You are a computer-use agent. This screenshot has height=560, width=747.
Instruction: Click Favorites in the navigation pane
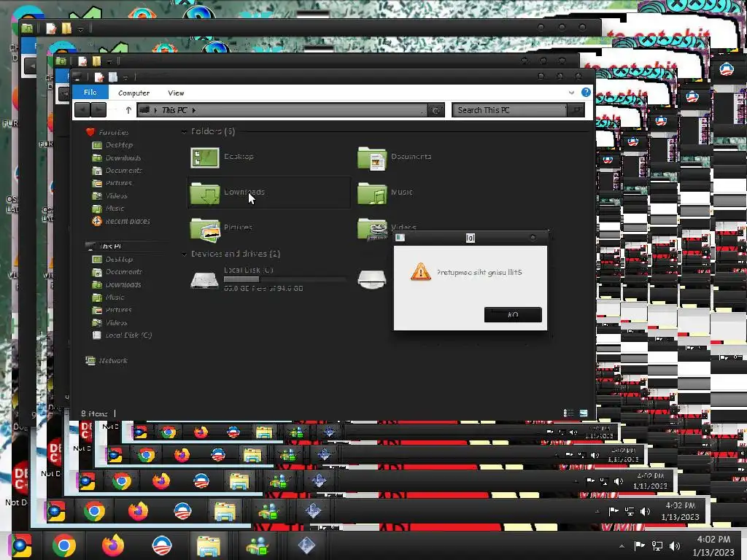coord(113,133)
